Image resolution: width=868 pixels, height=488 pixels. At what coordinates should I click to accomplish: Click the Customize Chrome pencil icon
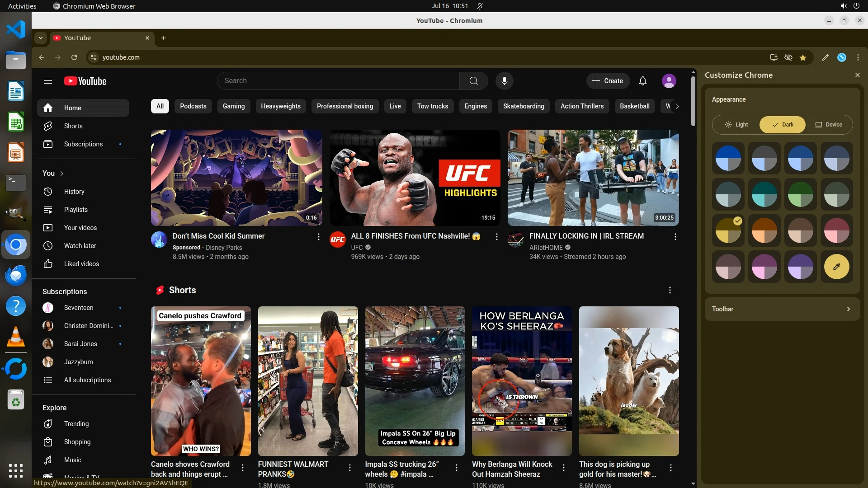825,57
